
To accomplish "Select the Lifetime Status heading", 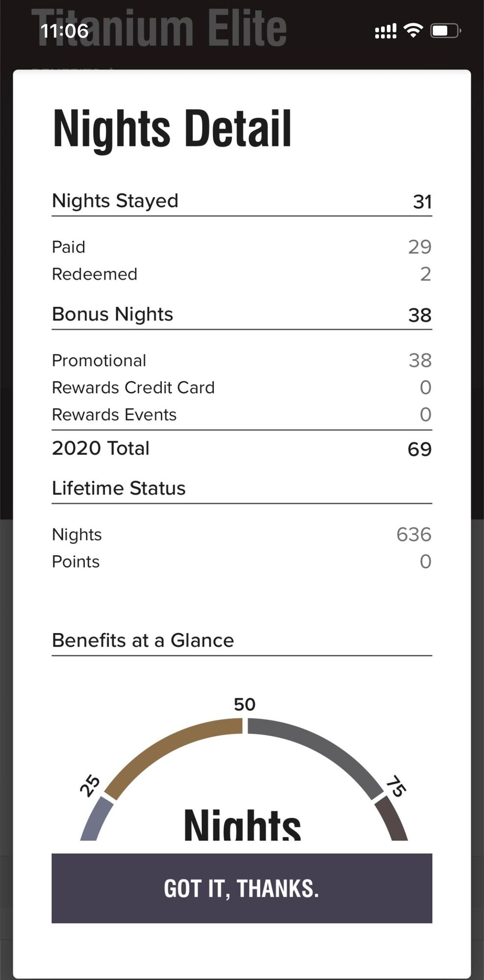I will (119, 489).
